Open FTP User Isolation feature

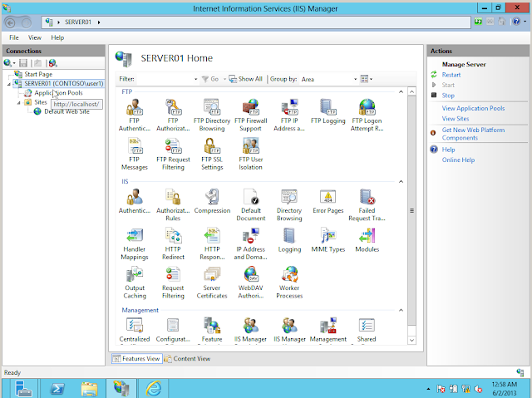[251, 154]
